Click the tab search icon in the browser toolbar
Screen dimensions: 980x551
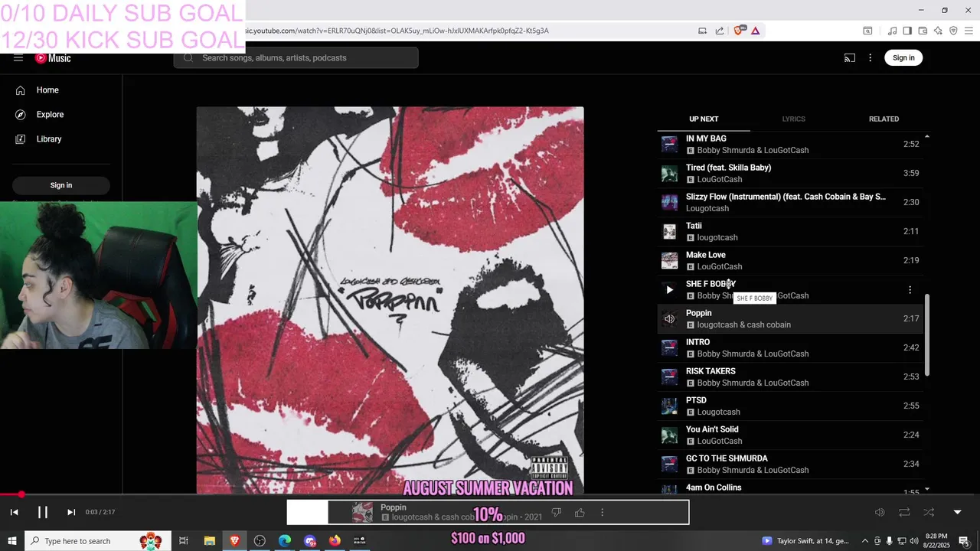[x=867, y=31]
